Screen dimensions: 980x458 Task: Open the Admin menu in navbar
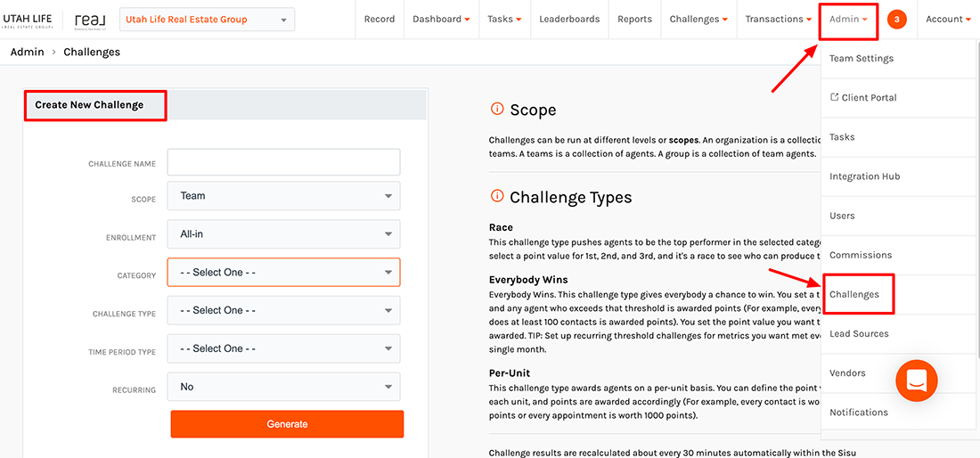pyautogui.click(x=848, y=20)
